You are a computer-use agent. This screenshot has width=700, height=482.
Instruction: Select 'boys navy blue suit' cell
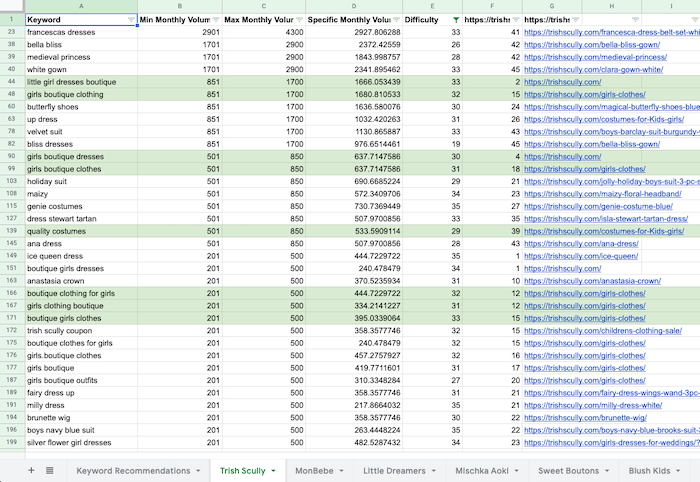(81, 430)
